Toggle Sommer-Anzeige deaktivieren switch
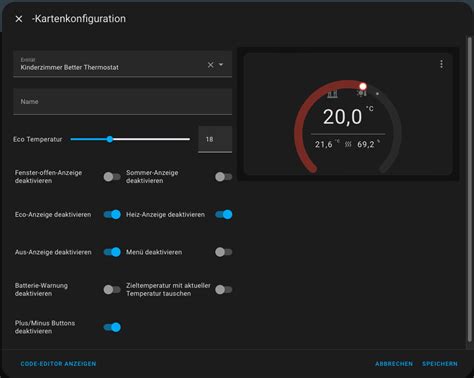 (x=223, y=177)
